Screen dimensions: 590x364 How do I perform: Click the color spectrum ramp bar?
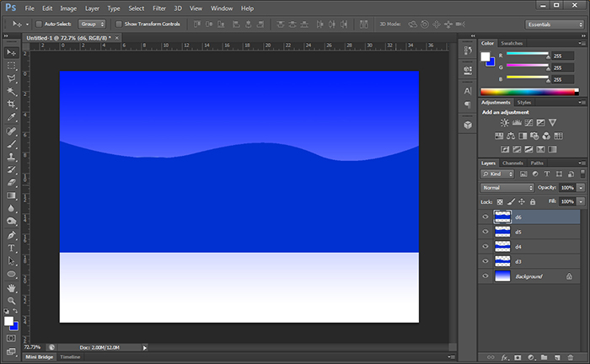pyautogui.click(x=529, y=92)
